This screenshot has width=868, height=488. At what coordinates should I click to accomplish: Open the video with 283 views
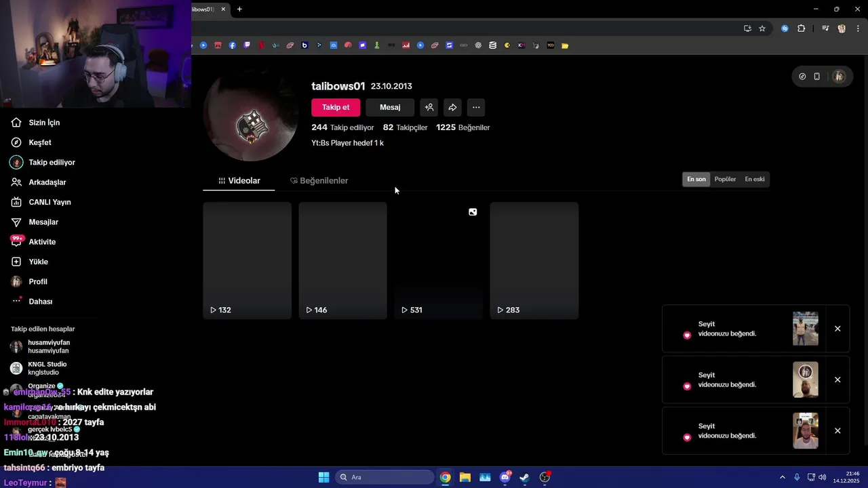click(534, 260)
